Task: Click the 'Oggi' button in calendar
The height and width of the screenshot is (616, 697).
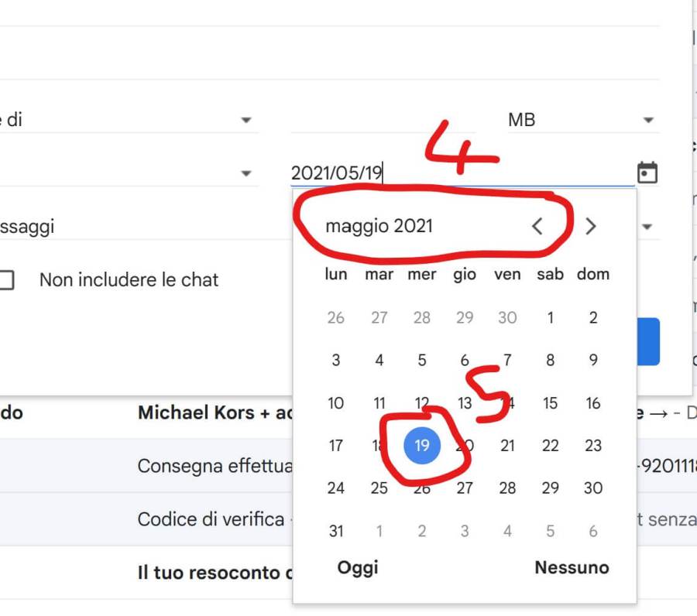Action: click(x=358, y=568)
